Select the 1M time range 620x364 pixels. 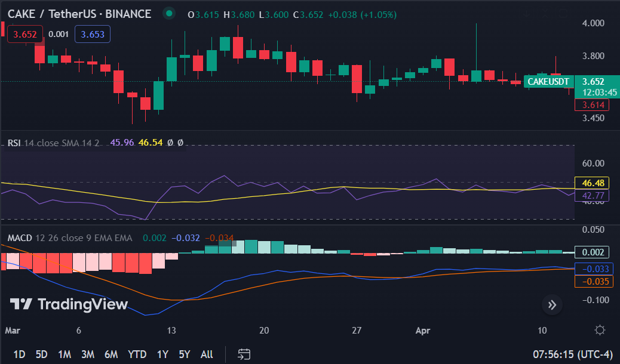(65, 354)
